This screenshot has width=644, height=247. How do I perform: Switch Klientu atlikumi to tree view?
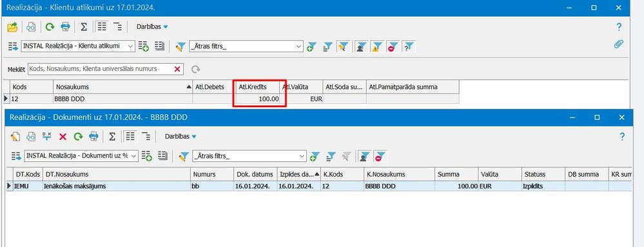point(117,27)
